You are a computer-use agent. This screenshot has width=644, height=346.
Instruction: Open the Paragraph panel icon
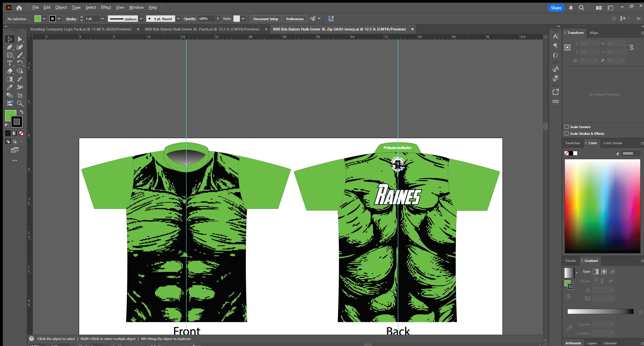click(x=555, y=46)
